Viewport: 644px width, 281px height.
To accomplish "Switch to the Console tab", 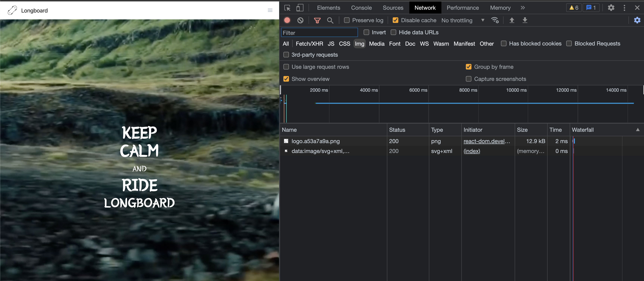I will (361, 8).
